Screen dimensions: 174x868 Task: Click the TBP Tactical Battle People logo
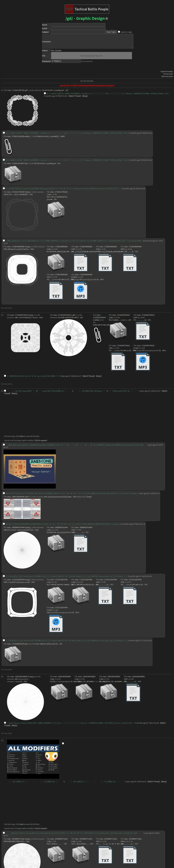(x=87, y=9)
